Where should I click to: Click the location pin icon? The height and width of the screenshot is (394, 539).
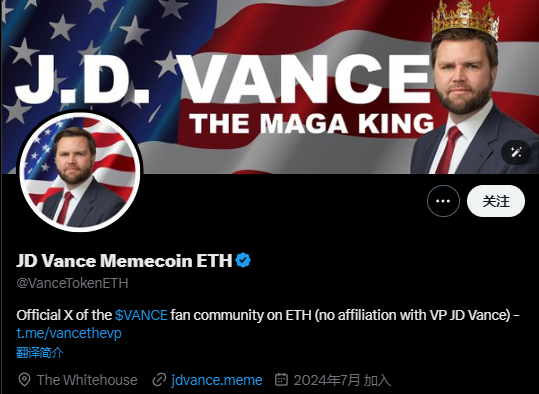[x=24, y=380]
